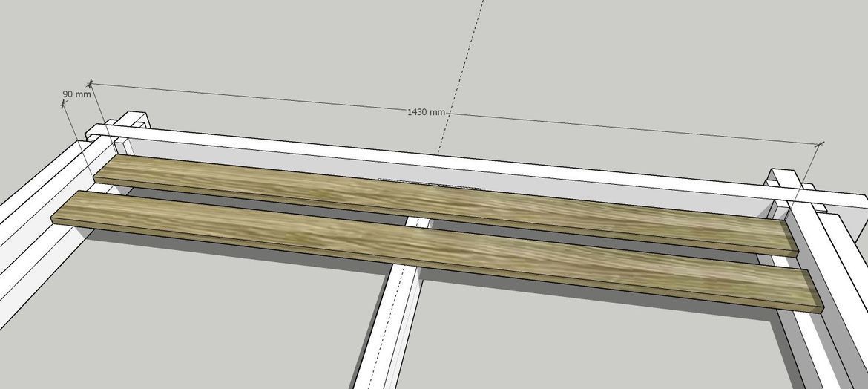Click empty gray background to deselect
Image resolution: width=868 pixels, height=389 pixels.
[x=594, y=59]
